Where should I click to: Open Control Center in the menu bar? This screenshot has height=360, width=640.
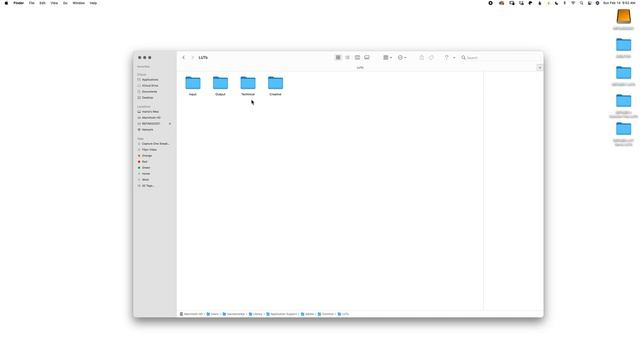tap(589, 3)
